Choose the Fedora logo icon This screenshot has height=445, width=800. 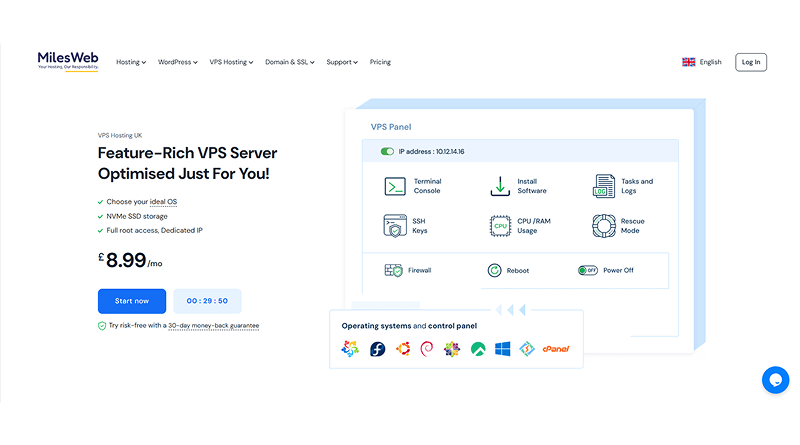coord(378,349)
